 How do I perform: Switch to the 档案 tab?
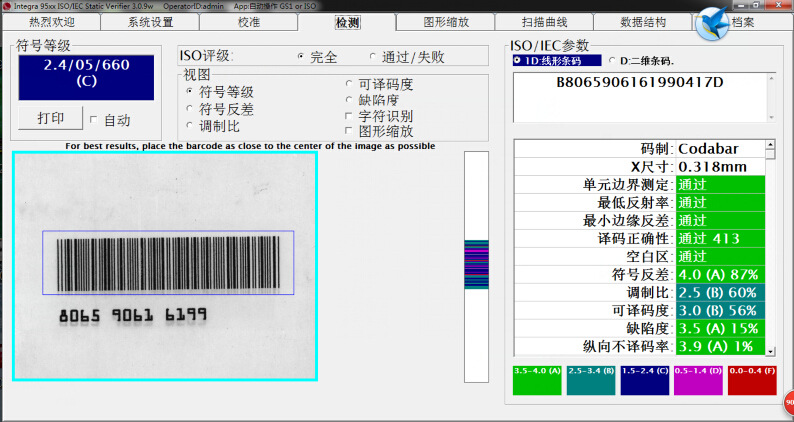click(743, 22)
